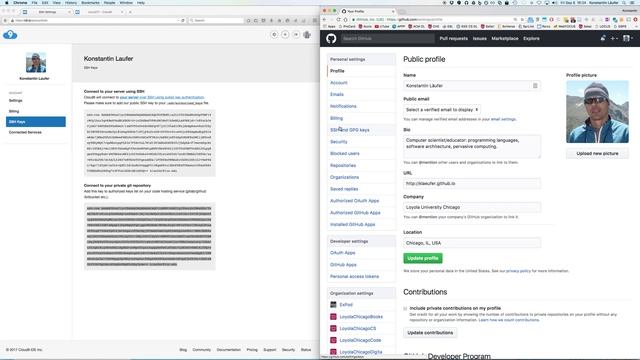
Task: Click Upload new picture button
Action: [x=597, y=153]
